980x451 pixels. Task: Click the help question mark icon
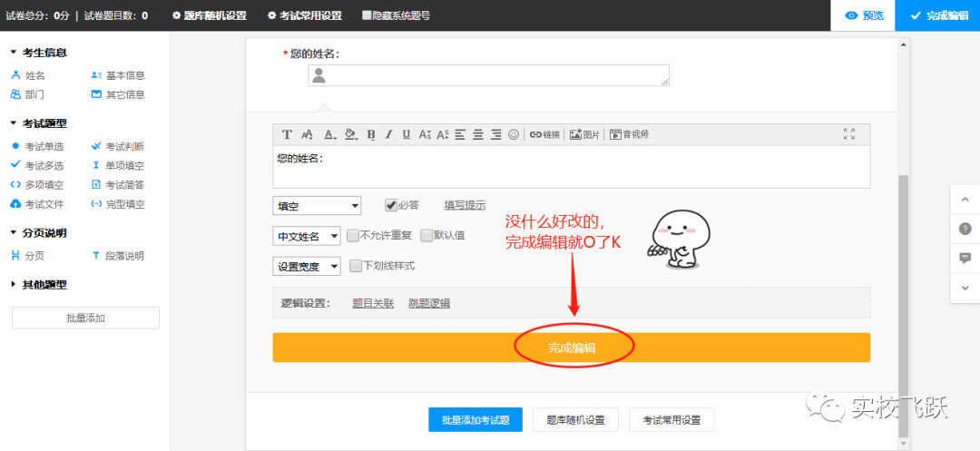(965, 229)
